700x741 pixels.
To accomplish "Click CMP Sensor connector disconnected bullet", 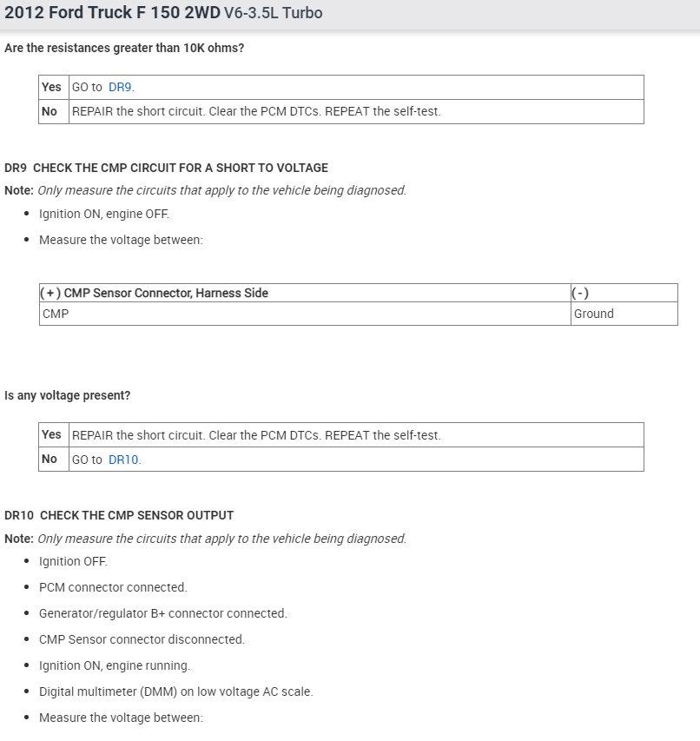I will pos(142,639).
